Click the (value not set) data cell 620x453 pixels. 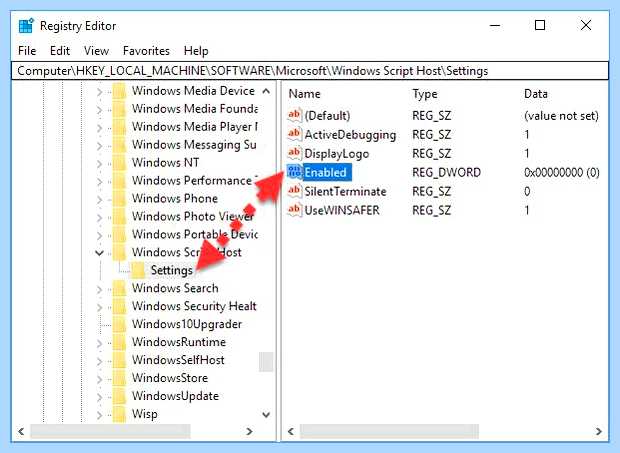pyautogui.click(x=561, y=115)
